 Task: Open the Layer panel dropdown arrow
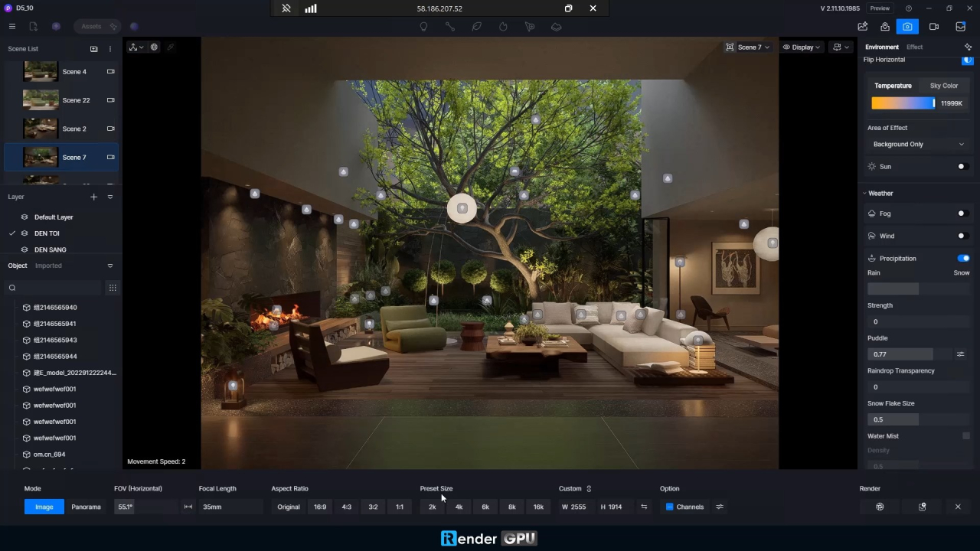point(110,197)
